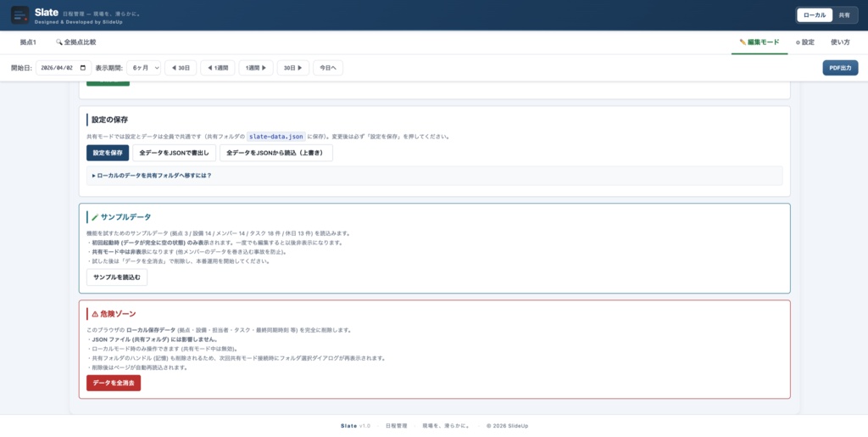Open the 表示期間 6ヶ月 dropdown
The height and width of the screenshot is (437, 868).
[x=143, y=68]
